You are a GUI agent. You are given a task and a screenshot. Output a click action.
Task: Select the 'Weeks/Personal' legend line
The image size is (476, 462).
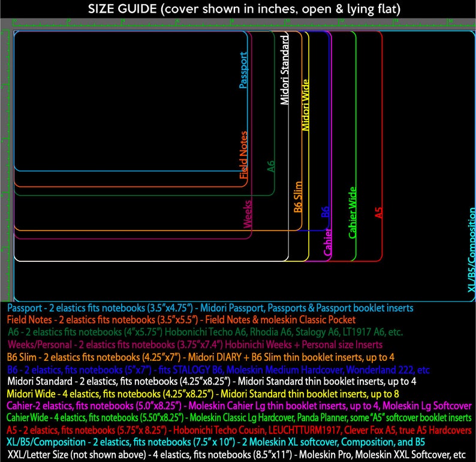195,345
